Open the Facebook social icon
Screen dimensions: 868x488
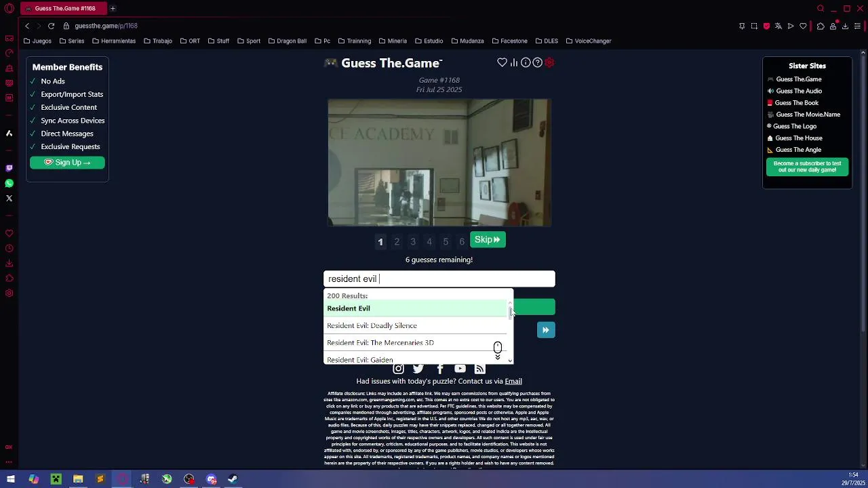(439, 369)
